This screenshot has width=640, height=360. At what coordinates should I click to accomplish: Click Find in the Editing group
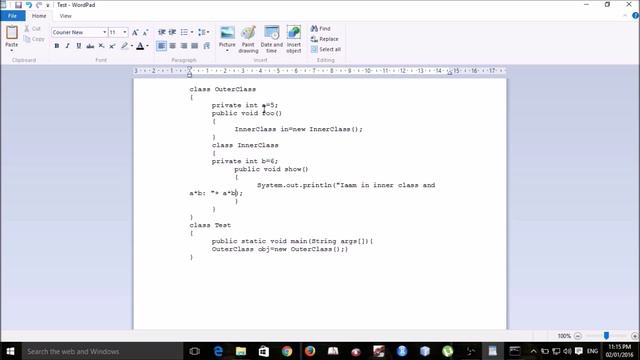coord(321,29)
